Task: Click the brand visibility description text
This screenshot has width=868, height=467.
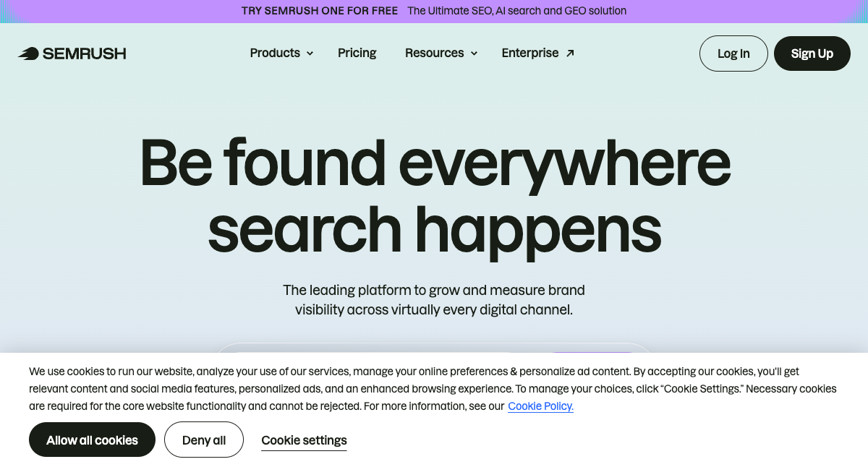Action: click(434, 299)
